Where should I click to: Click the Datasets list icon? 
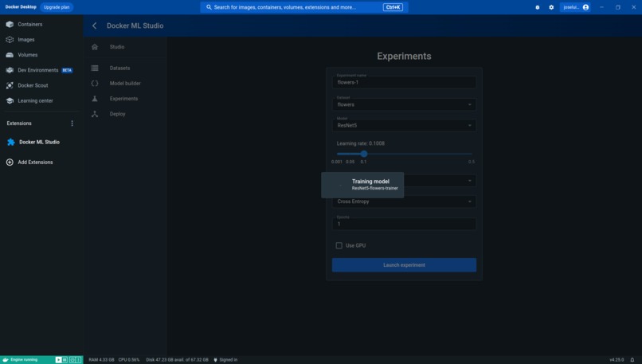(95, 68)
